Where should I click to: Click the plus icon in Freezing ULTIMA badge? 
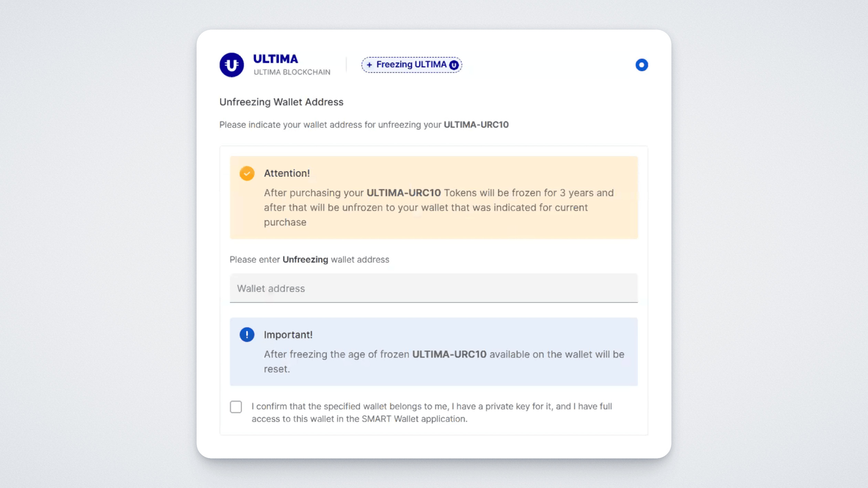coord(369,65)
